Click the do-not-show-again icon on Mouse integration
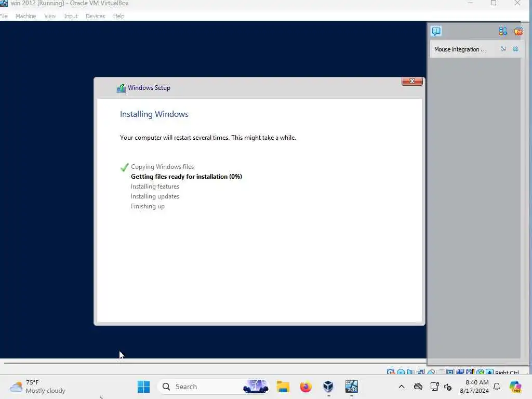This screenshot has width=532, height=399. click(x=503, y=49)
